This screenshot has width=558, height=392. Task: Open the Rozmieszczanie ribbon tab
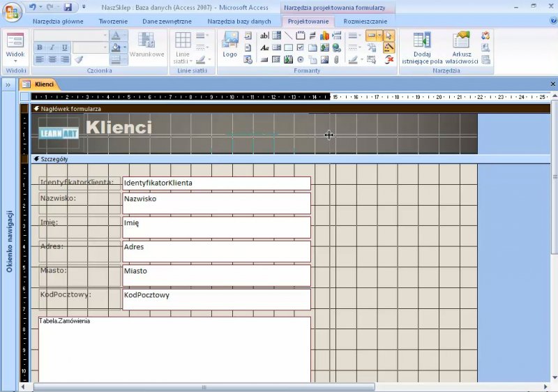tap(365, 22)
